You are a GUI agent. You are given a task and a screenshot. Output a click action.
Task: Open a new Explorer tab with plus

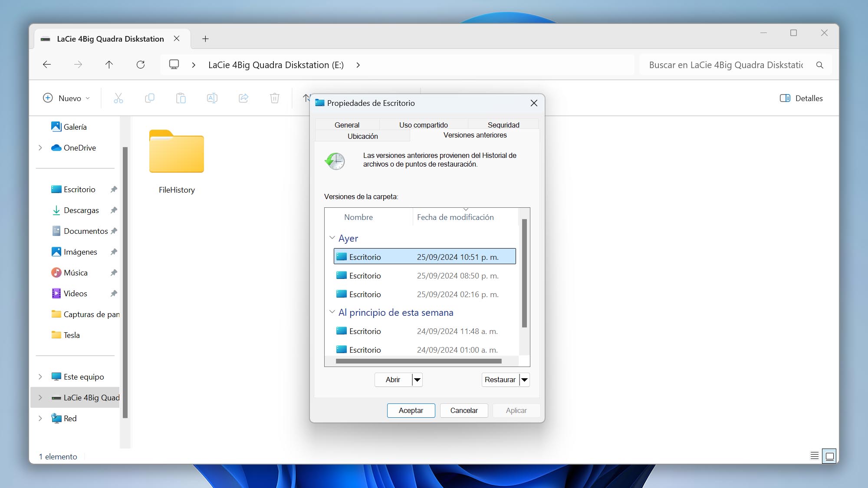[205, 39]
